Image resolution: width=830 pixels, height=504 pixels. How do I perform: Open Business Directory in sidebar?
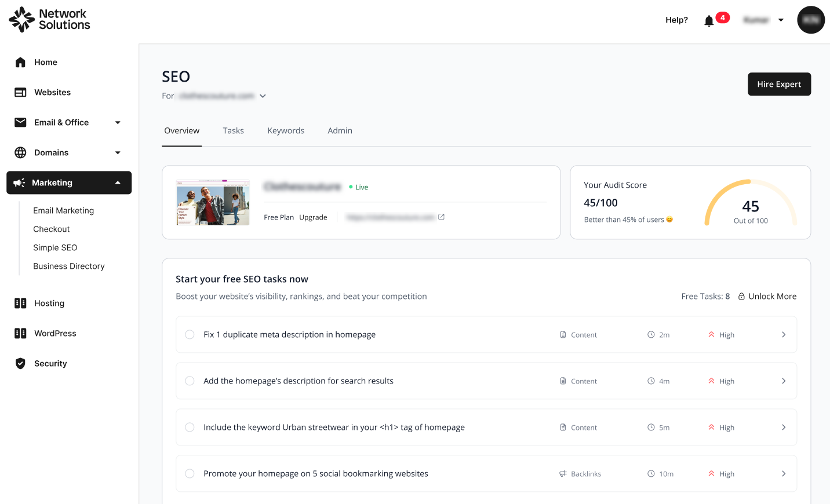coord(69,266)
